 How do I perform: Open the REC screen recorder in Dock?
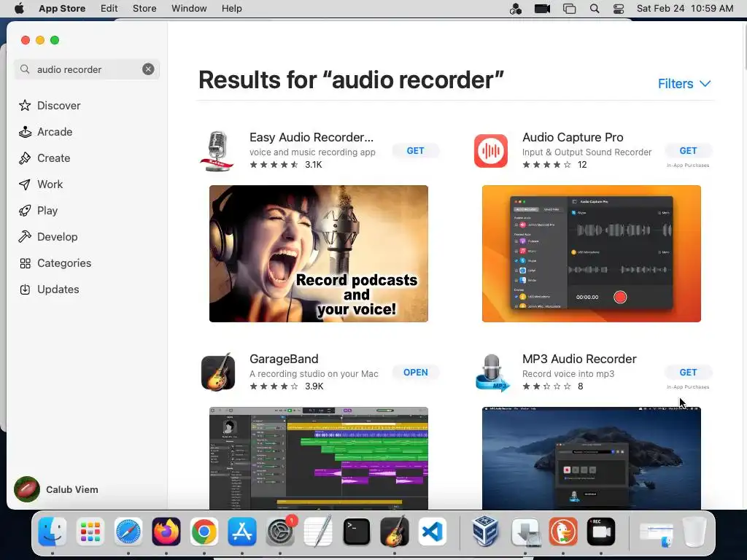[x=601, y=532]
